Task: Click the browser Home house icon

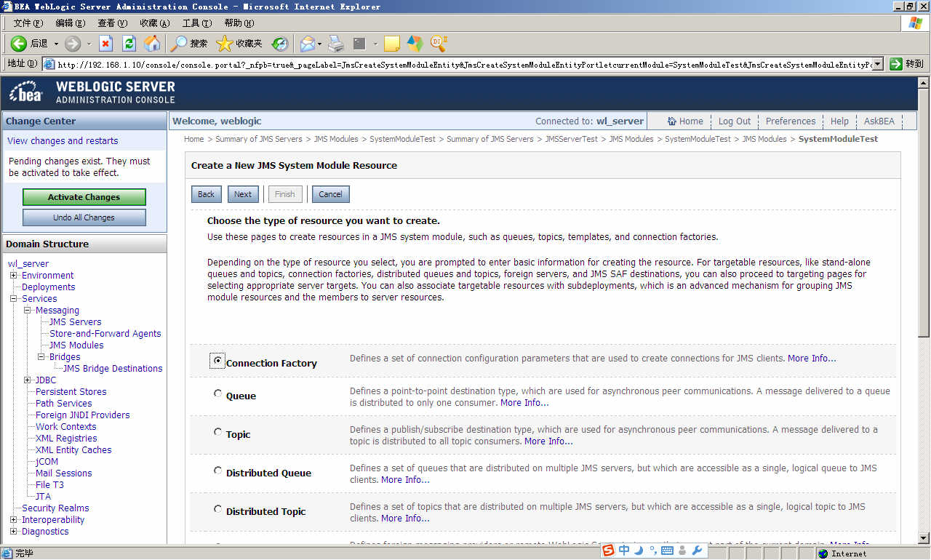Action: pos(152,44)
